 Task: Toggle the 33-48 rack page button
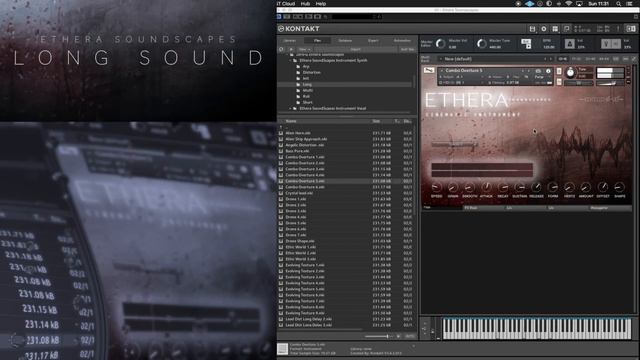(x=590, y=59)
